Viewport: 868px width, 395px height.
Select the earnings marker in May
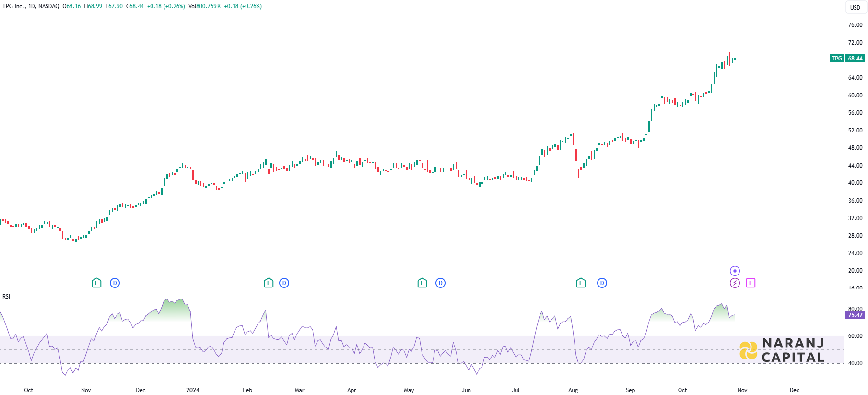(422, 283)
